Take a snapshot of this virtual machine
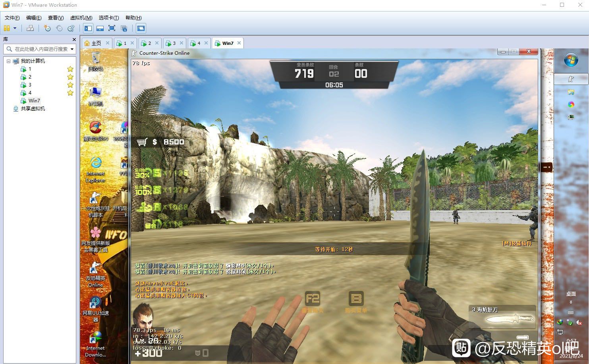589x364 pixels. tap(47, 28)
